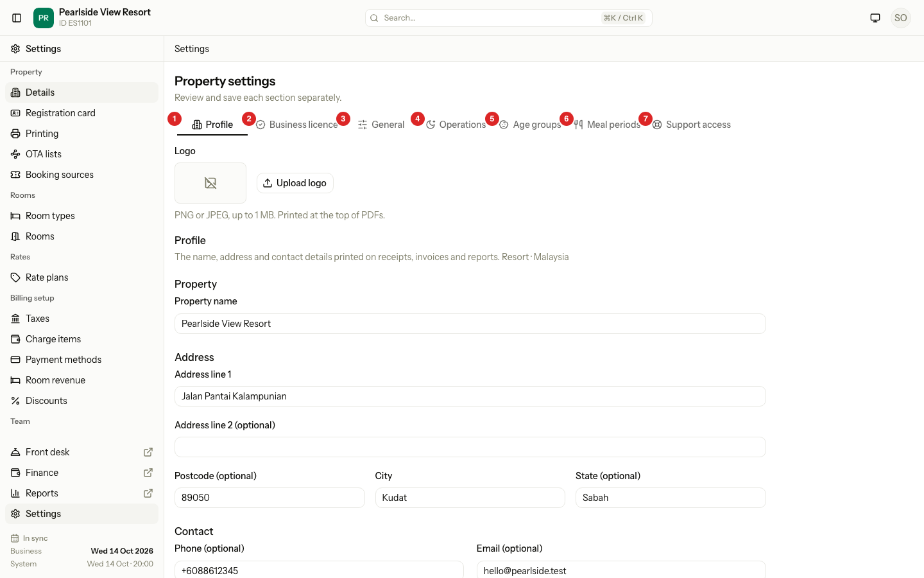Open the Pearlside View Resort property switcher

coord(92,18)
